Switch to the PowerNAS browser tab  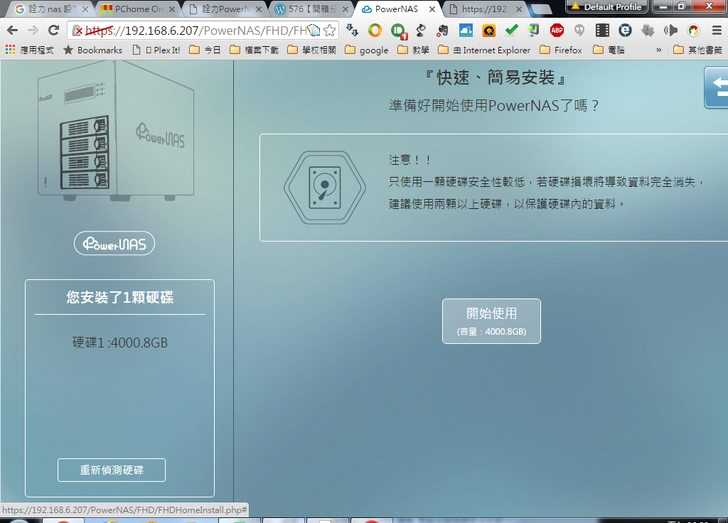(x=395, y=9)
